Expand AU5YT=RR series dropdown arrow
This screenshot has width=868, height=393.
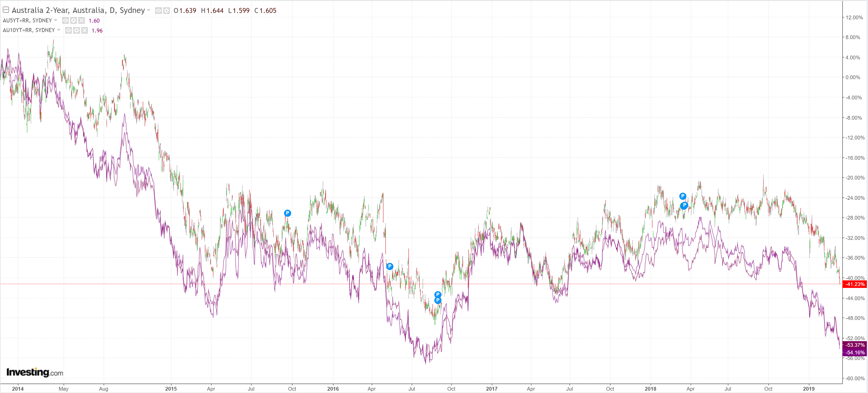click(56, 20)
